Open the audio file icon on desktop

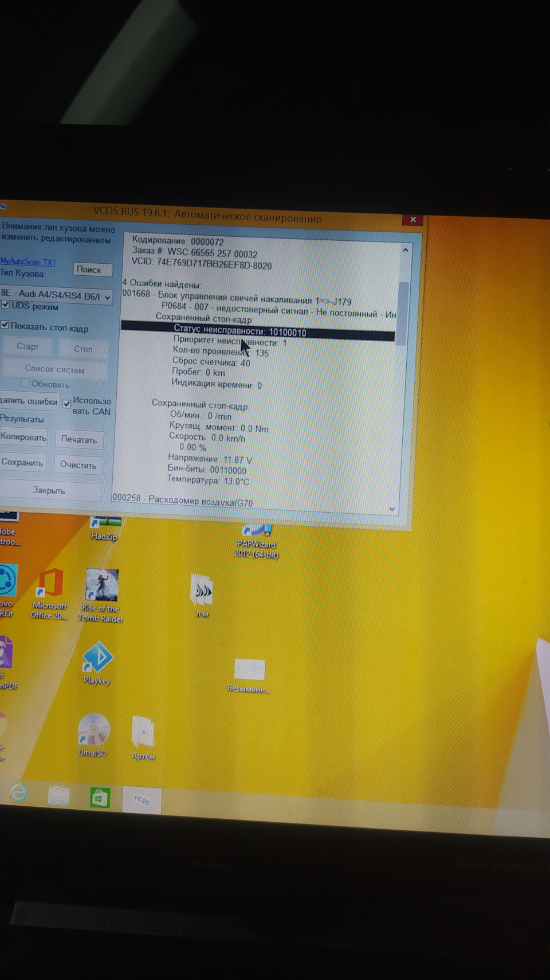point(202,595)
